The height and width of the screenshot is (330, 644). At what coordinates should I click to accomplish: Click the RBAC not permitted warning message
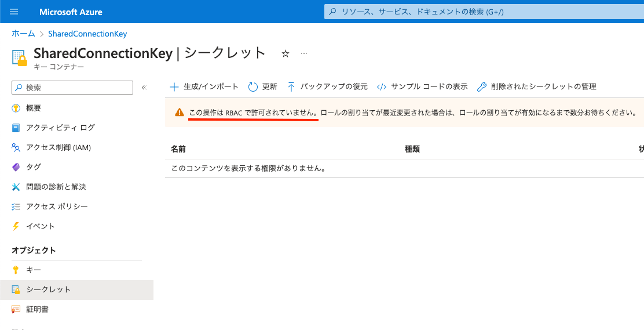point(254,113)
